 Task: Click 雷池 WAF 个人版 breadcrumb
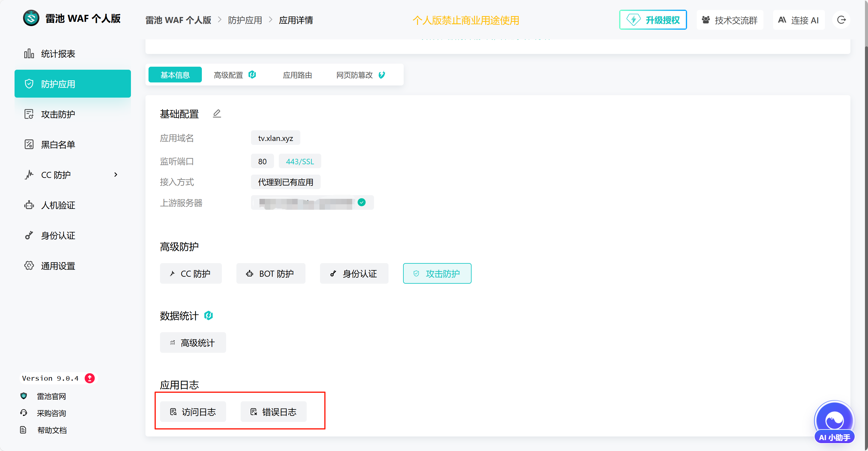[178, 20]
